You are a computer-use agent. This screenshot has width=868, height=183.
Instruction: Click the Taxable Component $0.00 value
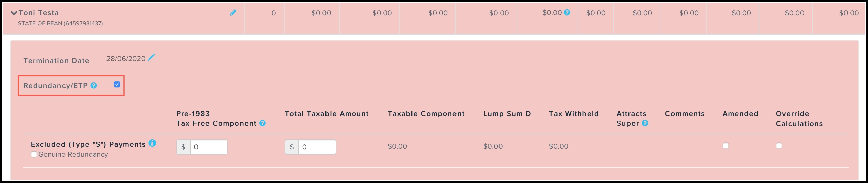pyautogui.click(x=397, y=147)
